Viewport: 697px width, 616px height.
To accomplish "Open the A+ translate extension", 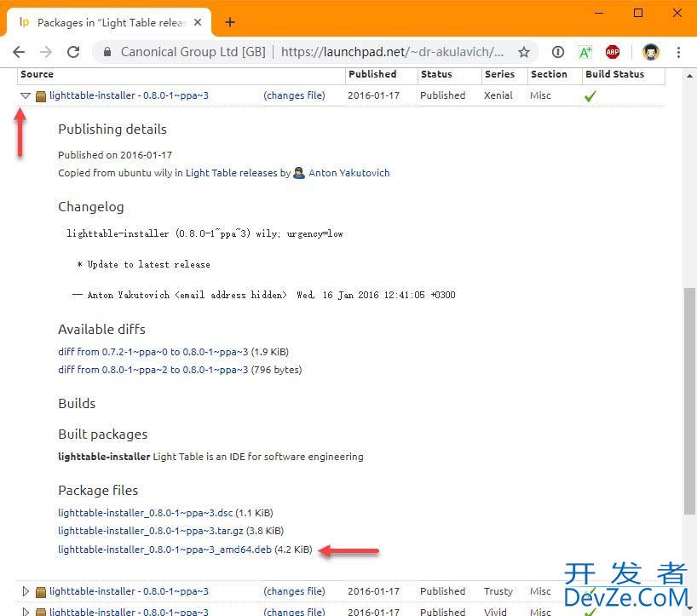I will 585,52.
